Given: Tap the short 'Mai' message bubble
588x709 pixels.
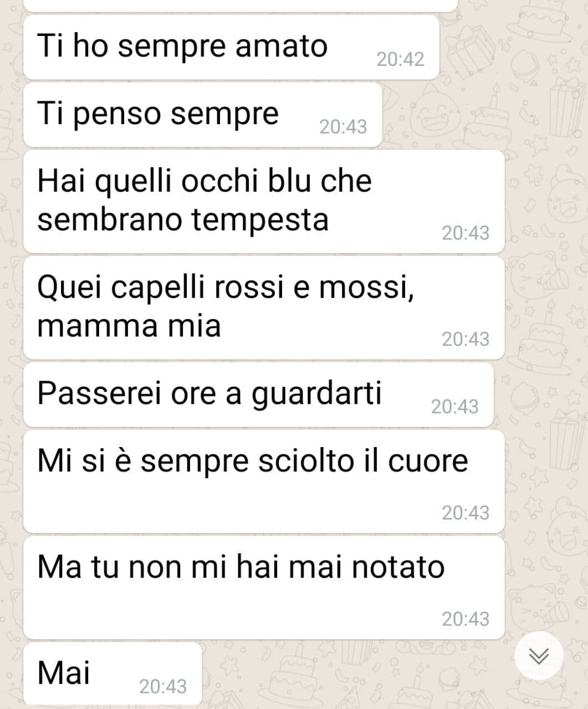Looking at the screenshot, I should 113,674.
